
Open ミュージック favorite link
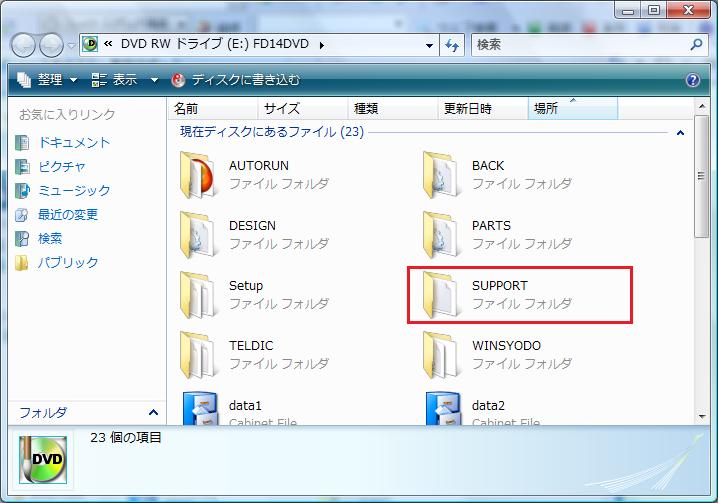click(x=74, y=190)
